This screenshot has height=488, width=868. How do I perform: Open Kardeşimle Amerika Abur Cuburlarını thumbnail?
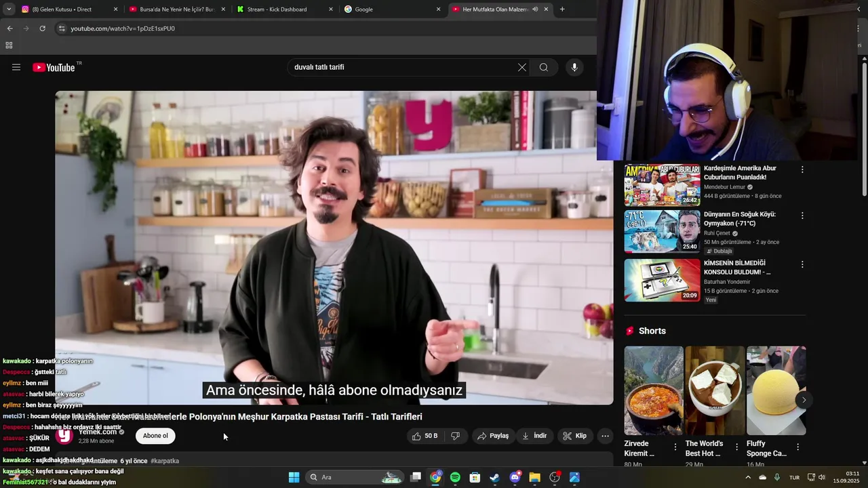662,185
